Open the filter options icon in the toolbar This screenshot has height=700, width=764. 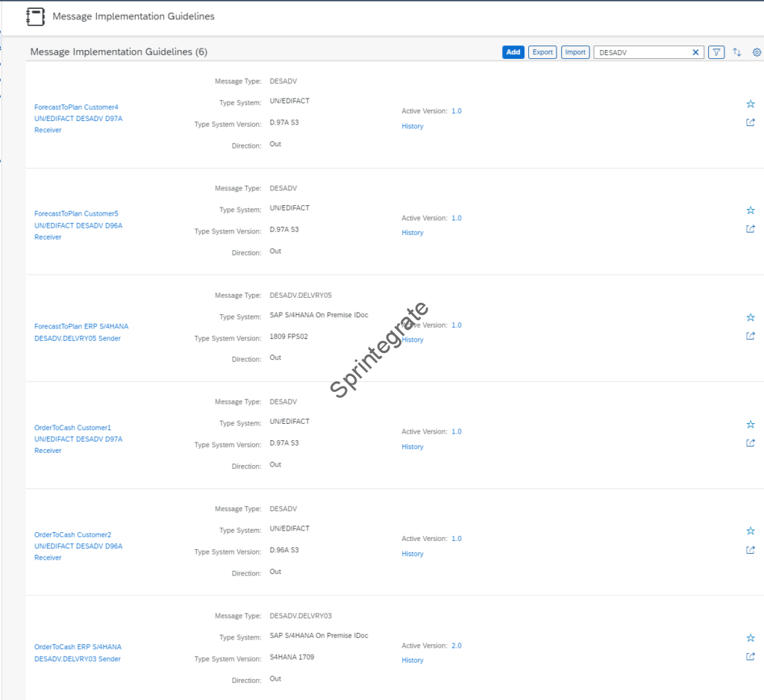click(x=716, y=52)
